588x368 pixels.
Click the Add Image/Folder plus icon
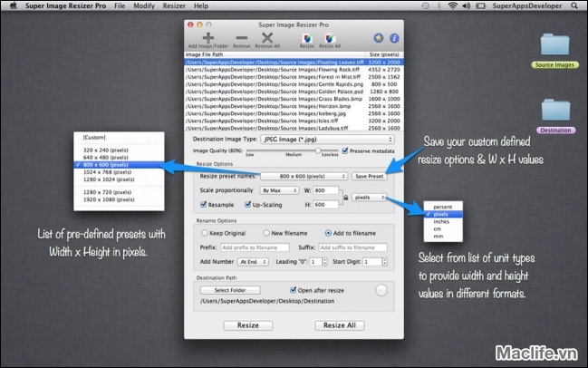coord(208,38)
